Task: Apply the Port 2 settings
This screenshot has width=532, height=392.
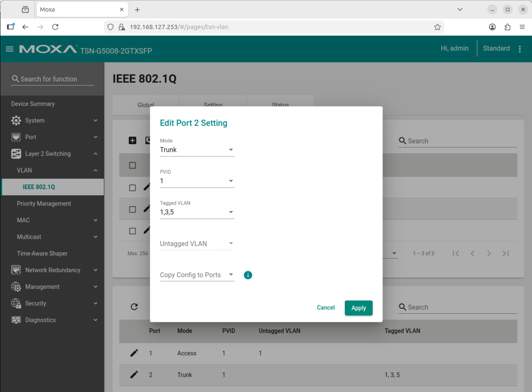Action: click(358, 307)
